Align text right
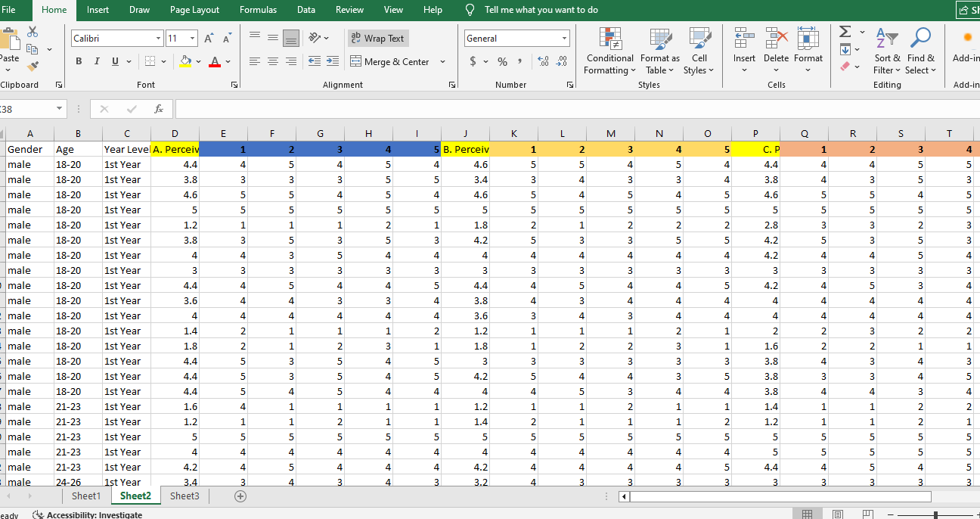Screen dimensions: 980x519 point(291,61)
